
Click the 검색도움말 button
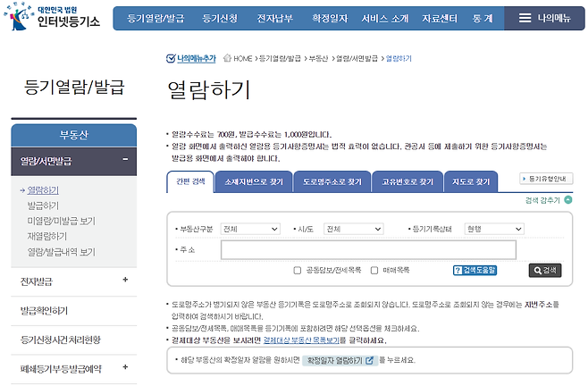(x=475, y=270)
